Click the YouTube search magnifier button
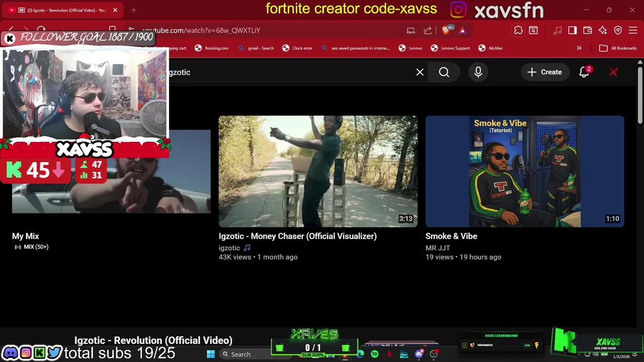This screenshot has height=362, width=644. pos(444,72)
